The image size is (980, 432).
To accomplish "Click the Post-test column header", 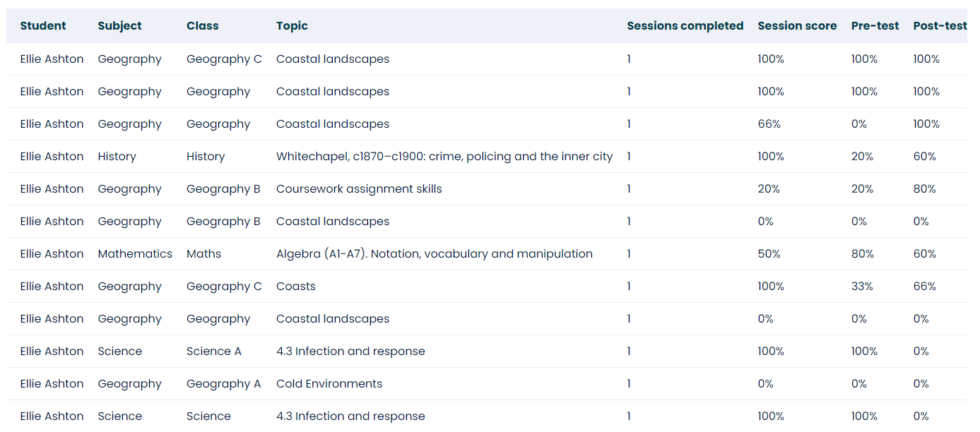I will click(x=939, y=26).
